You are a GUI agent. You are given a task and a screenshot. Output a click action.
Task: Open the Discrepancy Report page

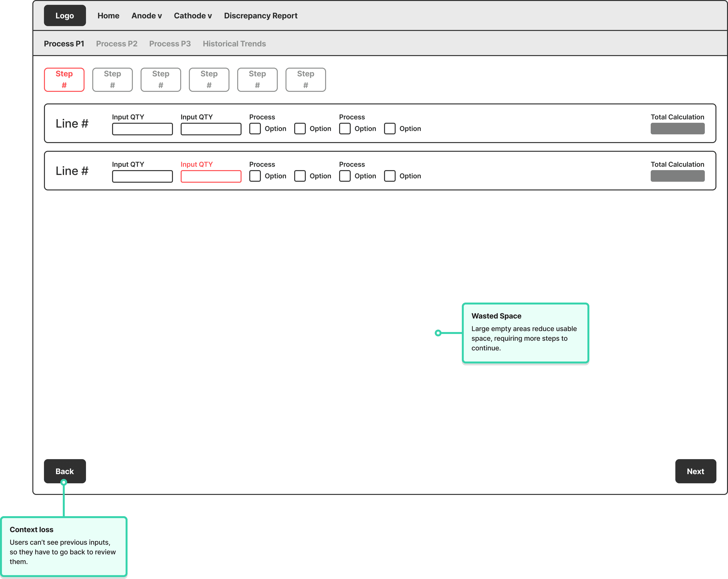(x=261, y=15)
